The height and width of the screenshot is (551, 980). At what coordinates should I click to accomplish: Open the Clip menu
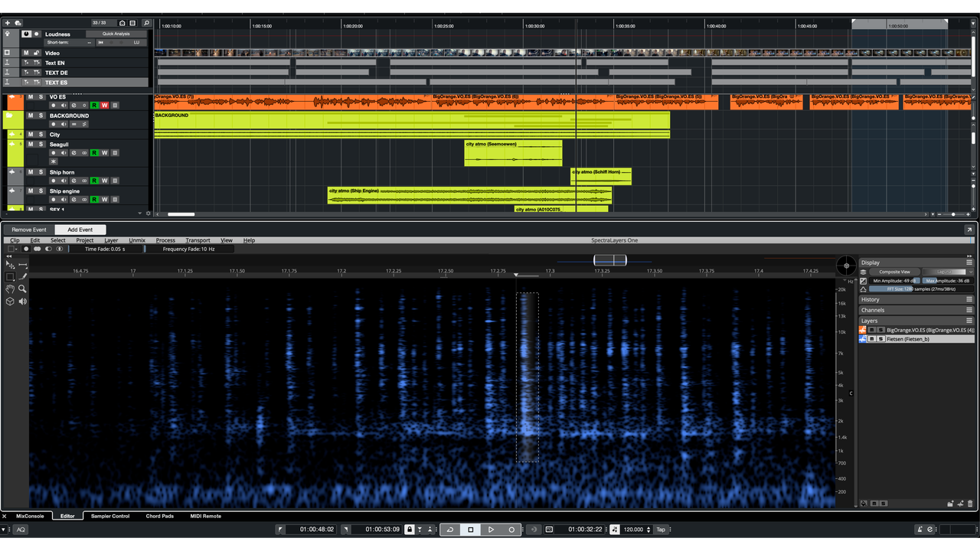tap(15, 240)
